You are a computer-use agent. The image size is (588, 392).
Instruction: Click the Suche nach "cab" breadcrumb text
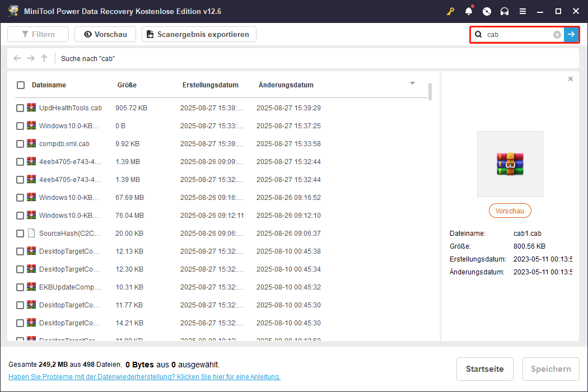[88, 58]
